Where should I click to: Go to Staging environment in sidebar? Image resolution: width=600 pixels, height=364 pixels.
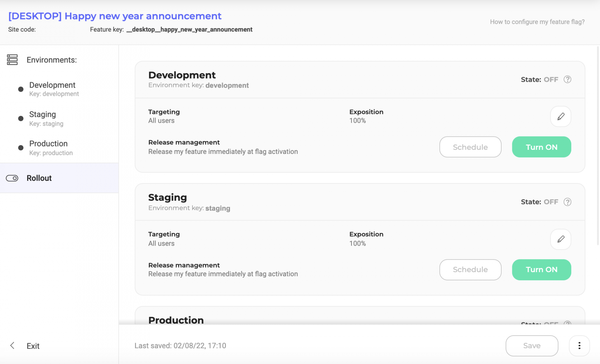(x=46, y=119)
